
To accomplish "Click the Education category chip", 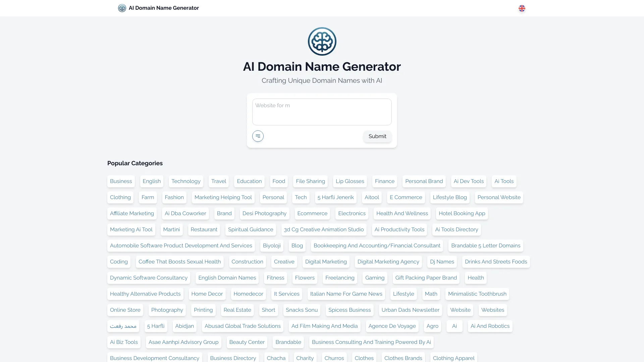I will [x=249, y=181].
